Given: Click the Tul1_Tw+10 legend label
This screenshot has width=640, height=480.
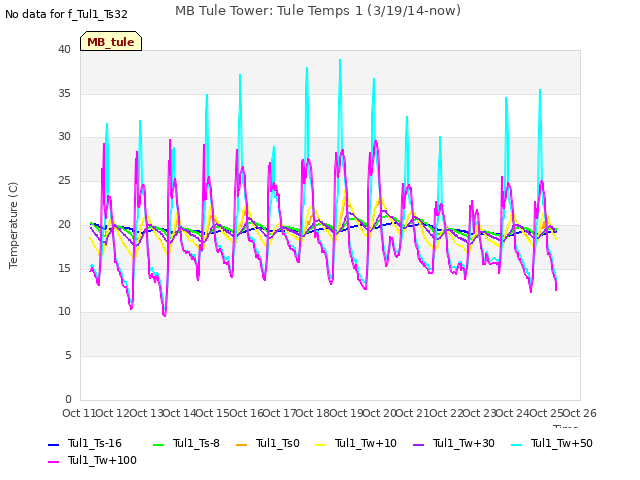Looking at the screenshot, I should click(366, 443).
